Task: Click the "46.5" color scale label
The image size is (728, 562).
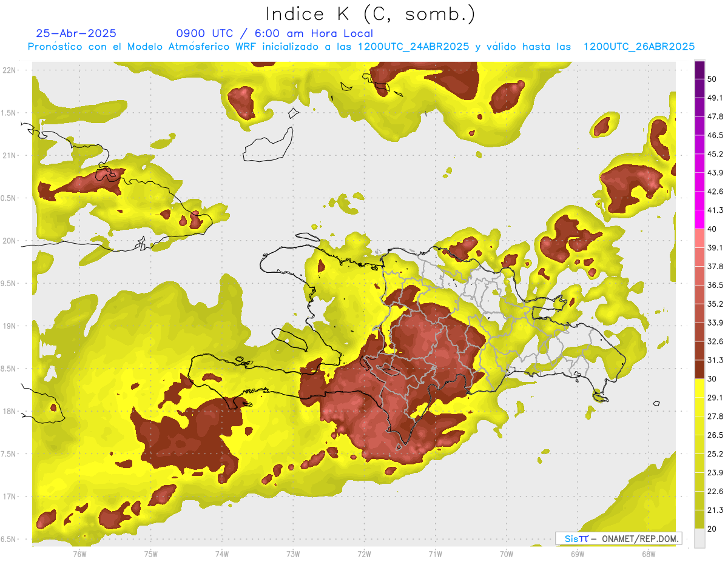Action: pyautogui.click(x=715, y=135)
